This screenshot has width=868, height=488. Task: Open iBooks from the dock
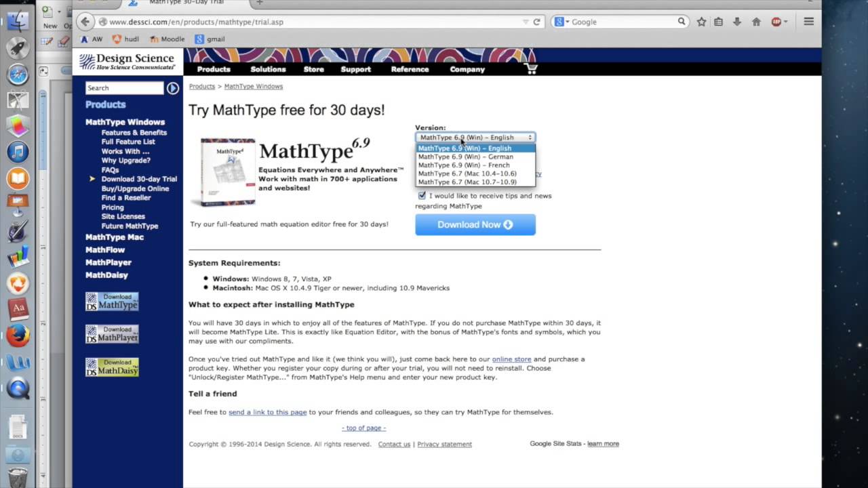[18, 178]
